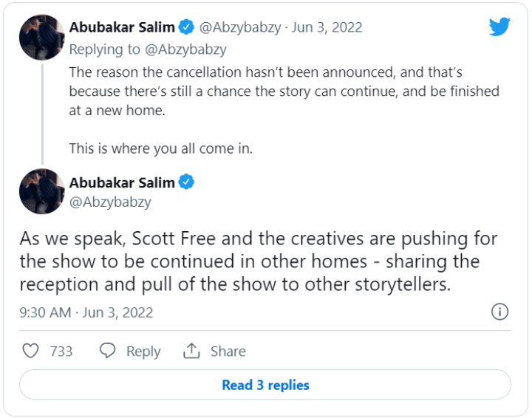The width and height of the screenshot is (532, 418).
Task: Click the reply speech bubble icon
Action: pyautogui.click(x=109, y=351)
